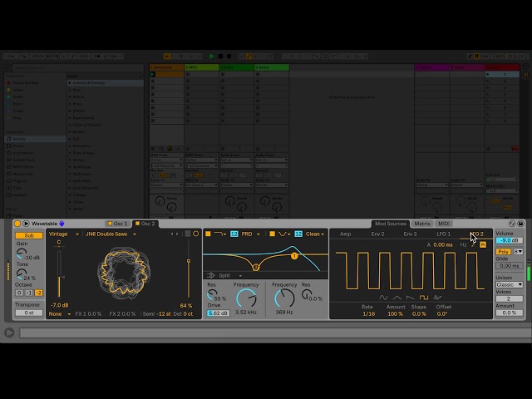
Task: Toggle the LFO retrigger R button
Action: pyautogui.click(x=483, y=244)
